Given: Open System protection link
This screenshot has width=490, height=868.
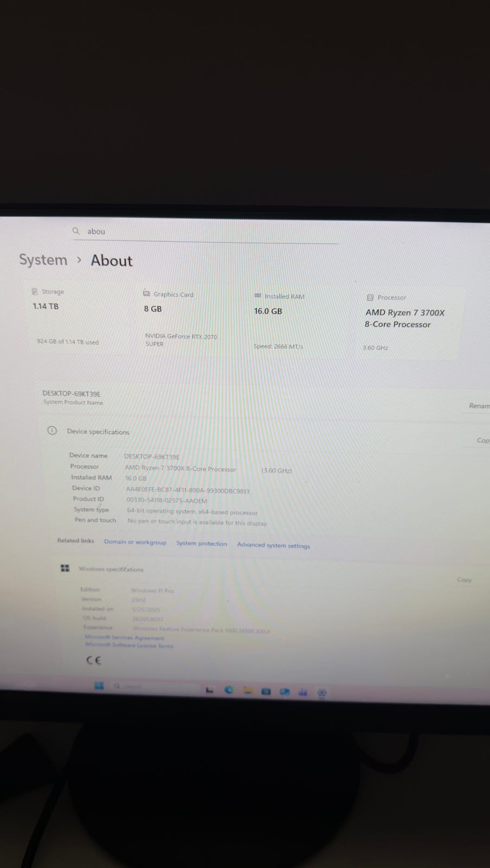Looking at the screenshot, I should point(202,544).
